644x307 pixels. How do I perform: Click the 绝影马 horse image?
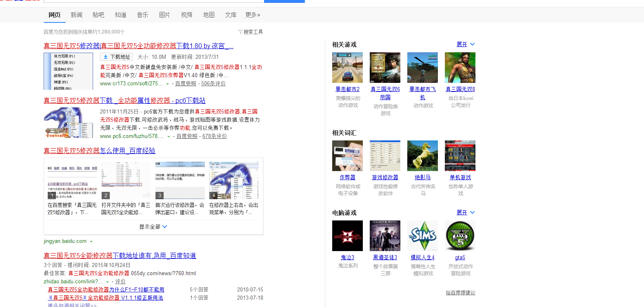point(422,156)
